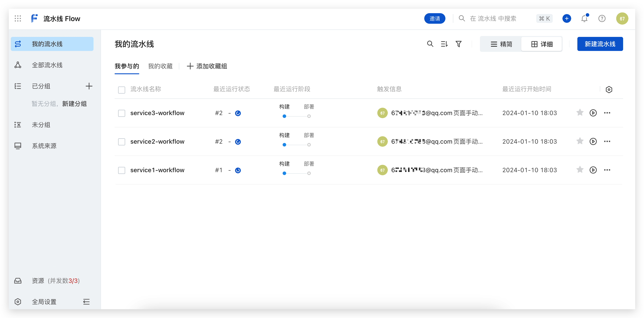
Task: Click the pipeline list search icon
Action: tap(430, 44)
